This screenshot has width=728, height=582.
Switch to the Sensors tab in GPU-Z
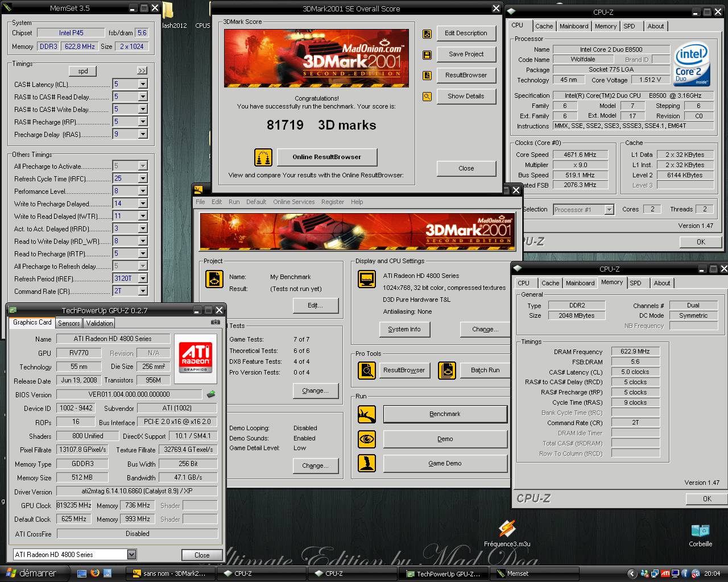point(69,323)
